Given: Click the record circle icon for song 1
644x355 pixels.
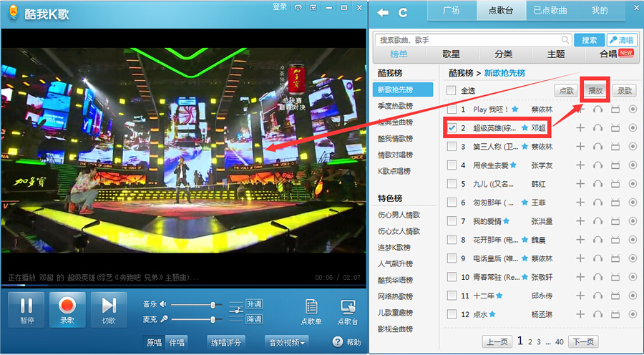Looking at the screenshot, I should click(x=633, y=110).
